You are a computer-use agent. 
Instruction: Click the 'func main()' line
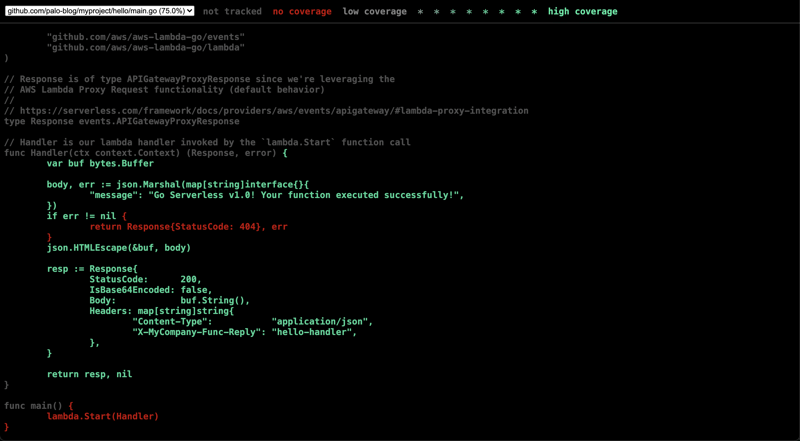[39, 406]
